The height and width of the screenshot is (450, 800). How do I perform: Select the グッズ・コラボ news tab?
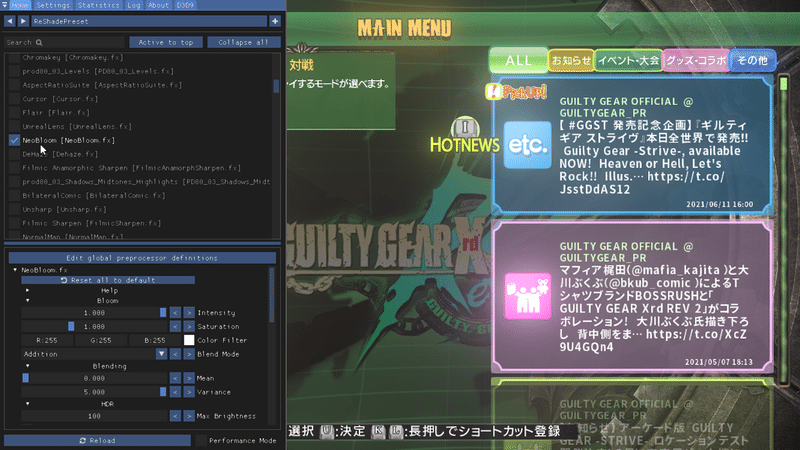[x=696, y=60]
